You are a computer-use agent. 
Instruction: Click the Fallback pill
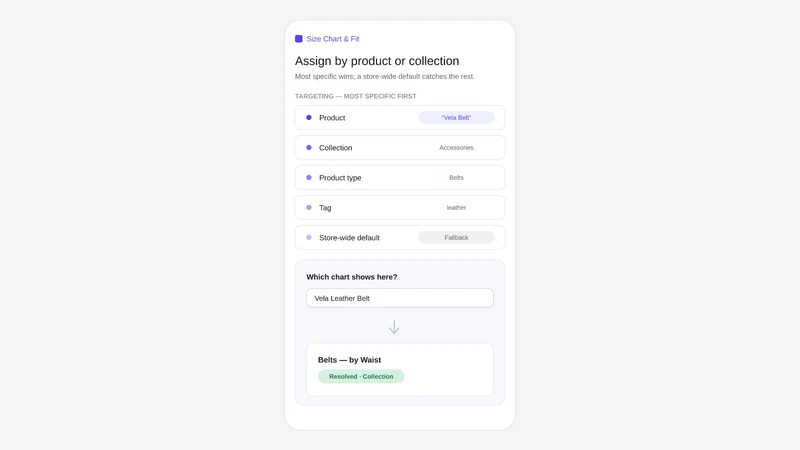456,238
